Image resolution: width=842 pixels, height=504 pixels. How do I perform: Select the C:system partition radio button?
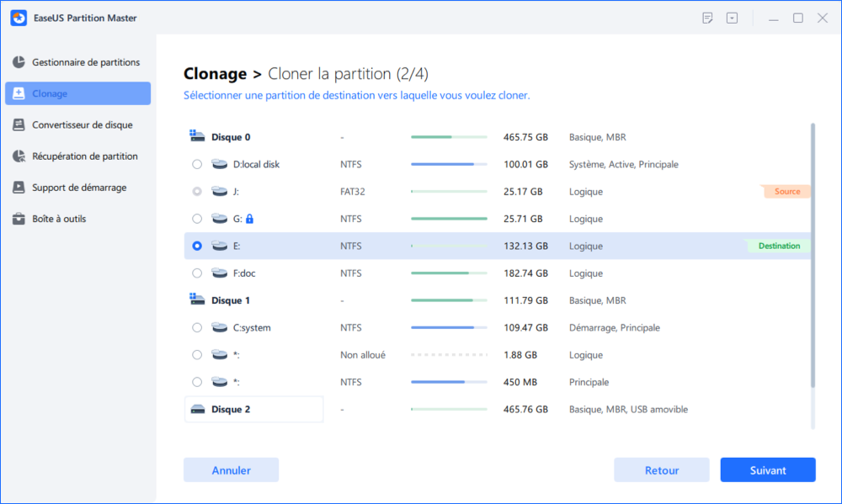pyautogui.click(x=197, y=328)
